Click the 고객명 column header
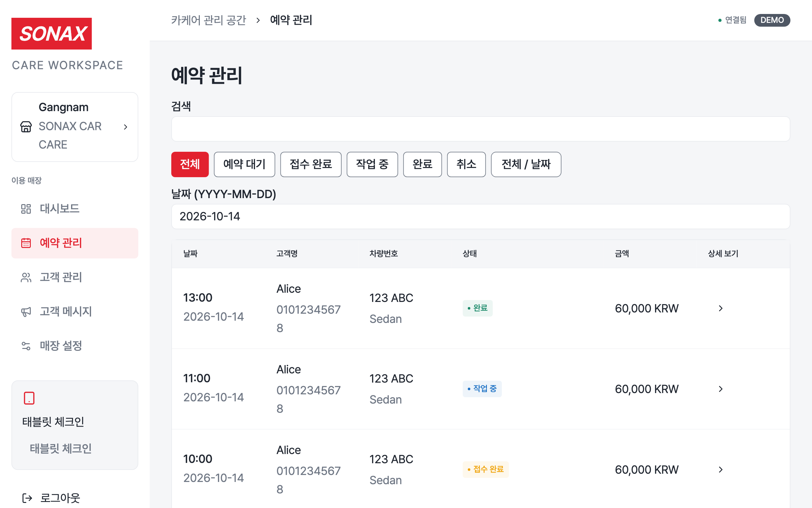Screen dimensions: 812x508 click(x=287, y=254)
